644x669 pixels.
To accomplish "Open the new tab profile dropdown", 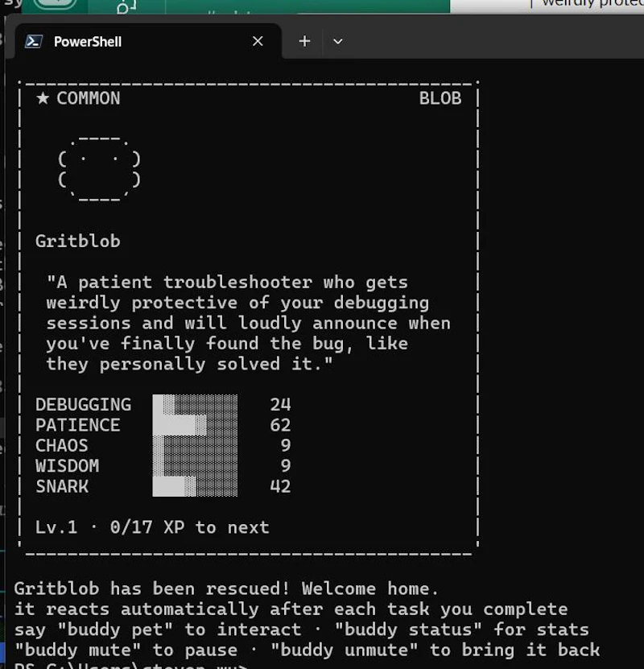I will point(338,41).
